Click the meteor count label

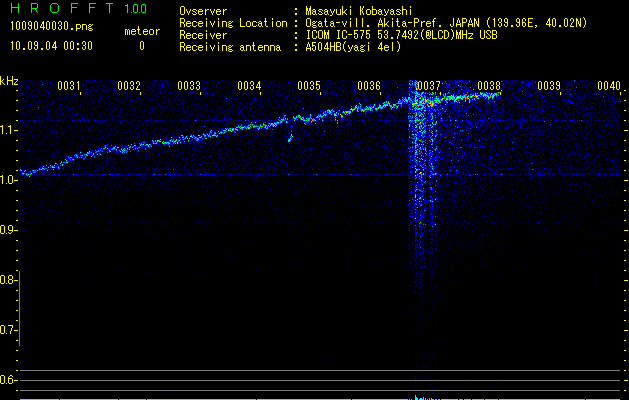coord(142,31)
